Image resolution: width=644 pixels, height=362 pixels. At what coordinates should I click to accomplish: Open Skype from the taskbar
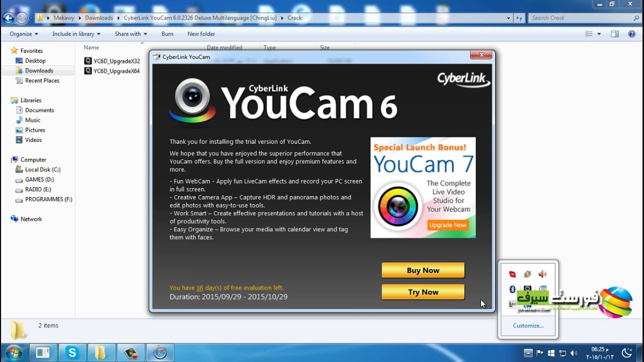click(x=72, y=353)
